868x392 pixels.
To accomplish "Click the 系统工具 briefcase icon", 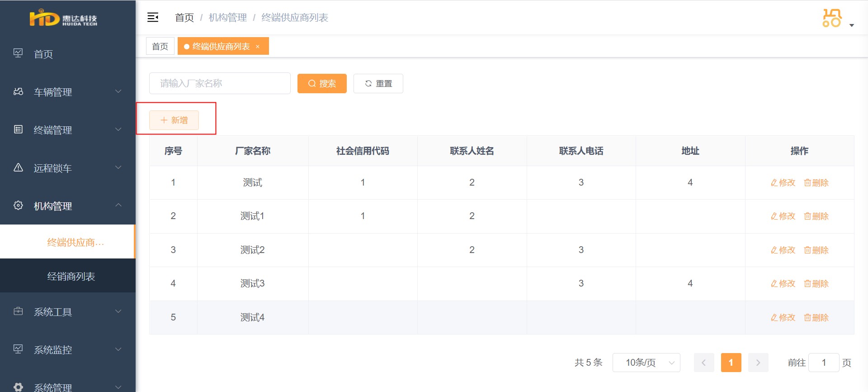I will pyautogui.click(x=18, y=311).
